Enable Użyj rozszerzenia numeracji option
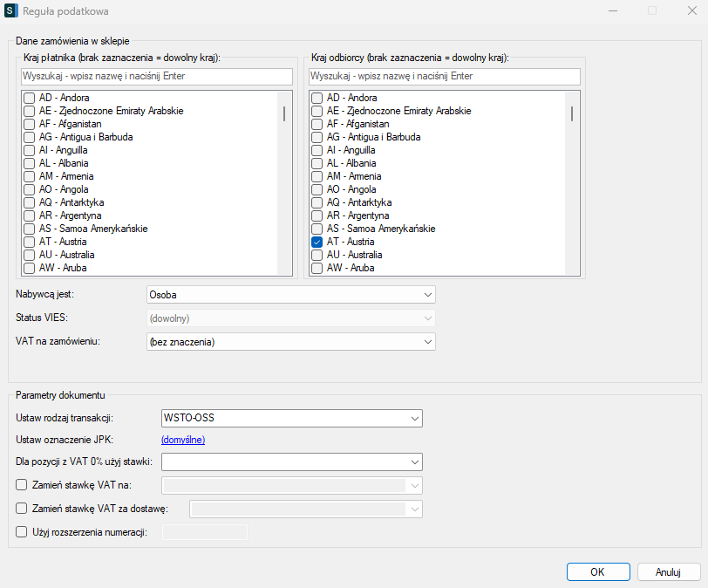 (22, 531)
